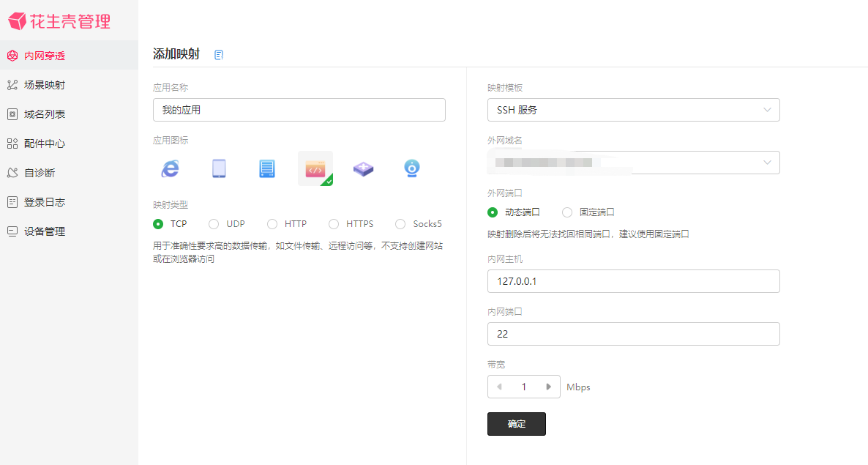Pick the webcam app icon

tap(412, 168)
